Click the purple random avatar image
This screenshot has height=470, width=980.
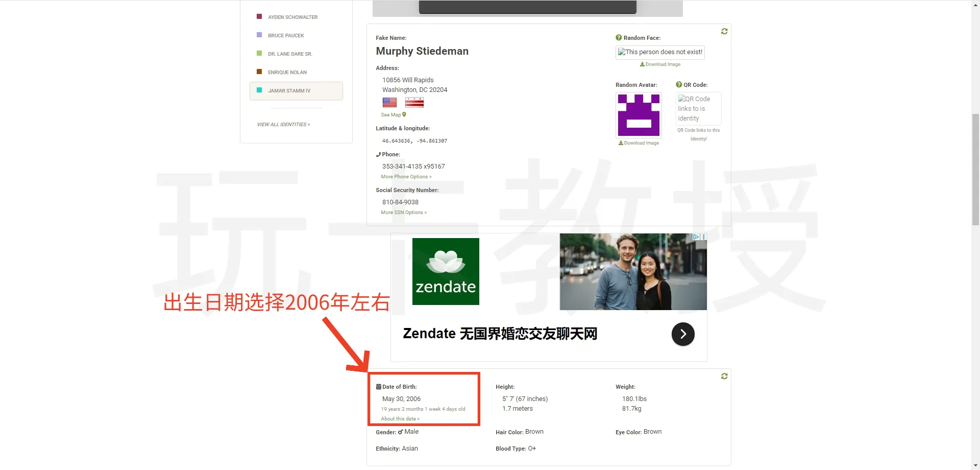tap(639, 115)
